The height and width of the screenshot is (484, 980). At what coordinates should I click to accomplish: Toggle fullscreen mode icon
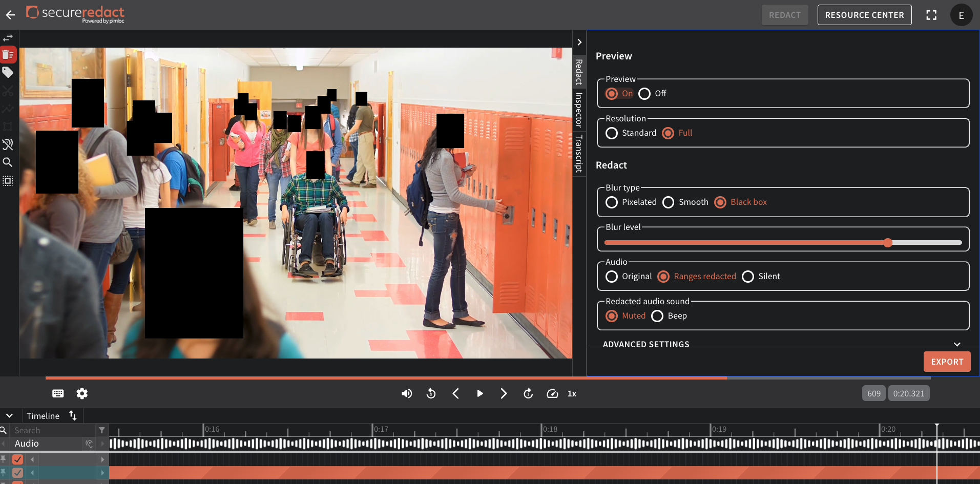(x=931, y=15)
